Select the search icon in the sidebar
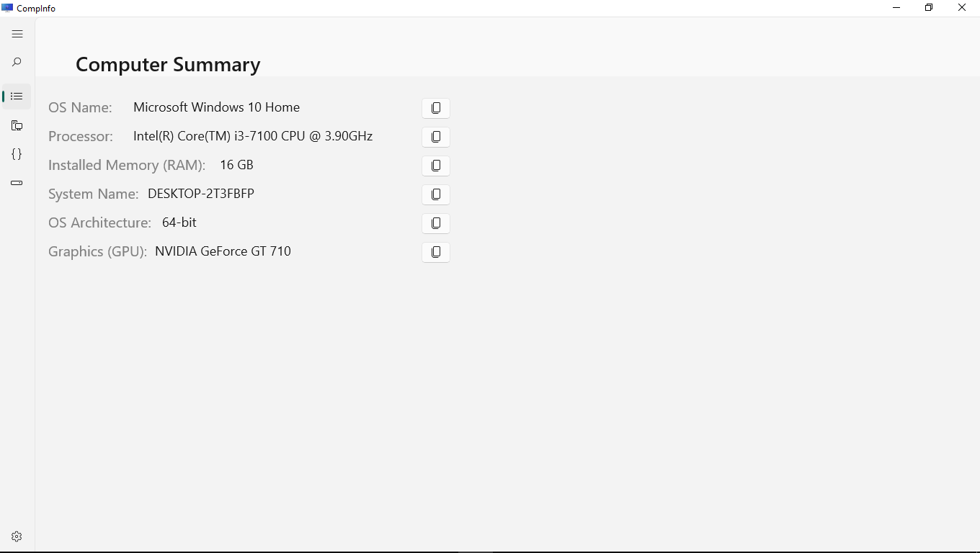Image resolution: width=980 pixels, height=553 pixels. [x=17, y=63]
